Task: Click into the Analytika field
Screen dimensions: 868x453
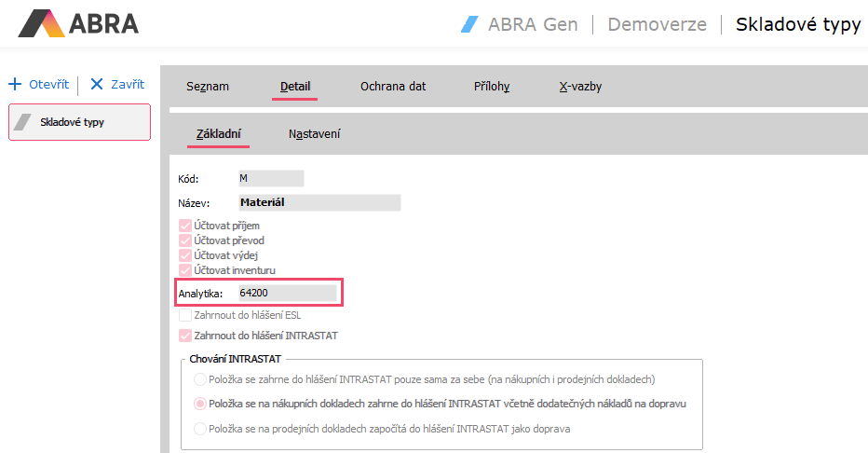Action: tap(286, 294)
